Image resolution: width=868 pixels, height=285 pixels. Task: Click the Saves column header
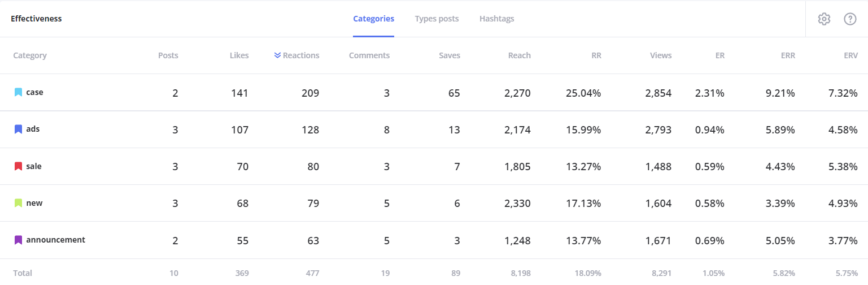[450, 55]
